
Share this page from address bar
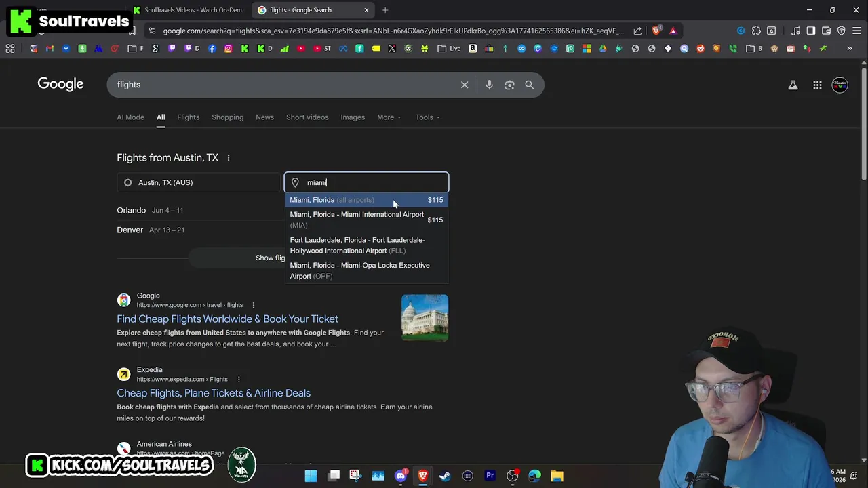tap(637, 30)
